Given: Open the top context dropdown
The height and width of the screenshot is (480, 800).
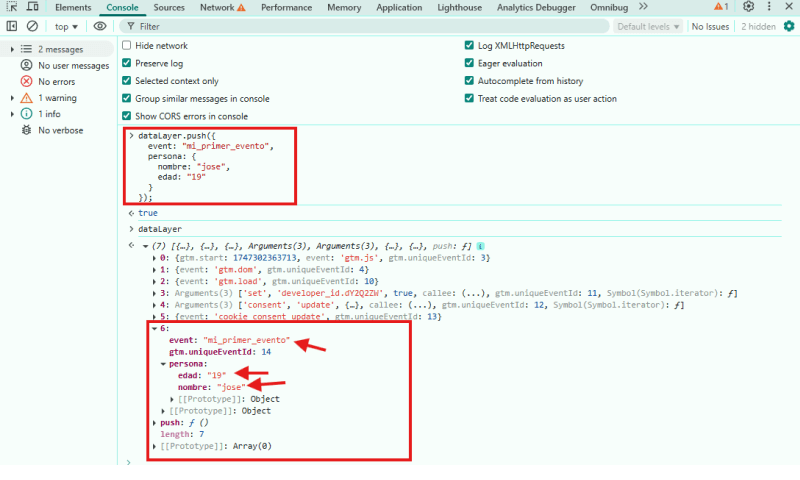Looking at the screenshot, I should (67, 26).
